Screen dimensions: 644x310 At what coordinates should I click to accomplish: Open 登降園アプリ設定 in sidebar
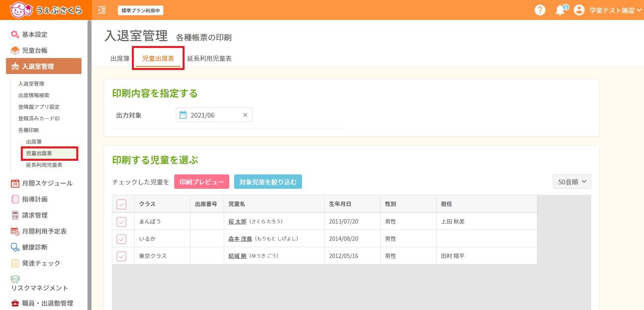pos(39,107)
